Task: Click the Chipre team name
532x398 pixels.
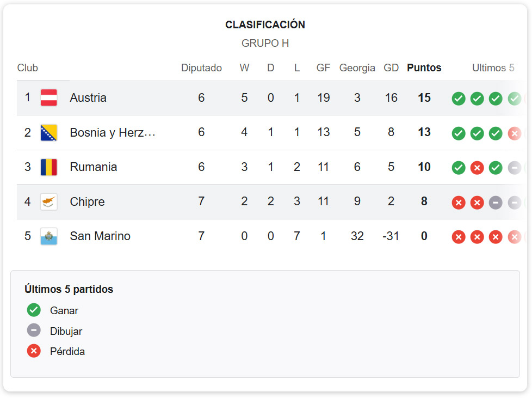Action: pos(87,201)
